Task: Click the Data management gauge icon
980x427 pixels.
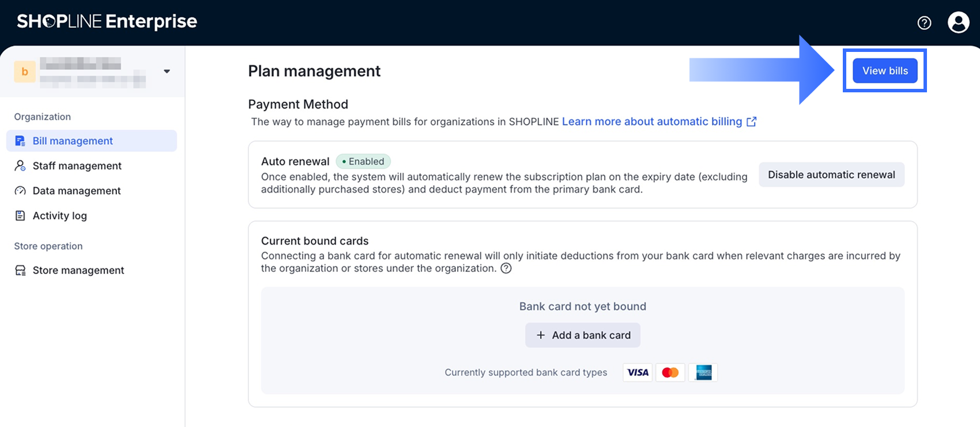Action: (20, 190)
